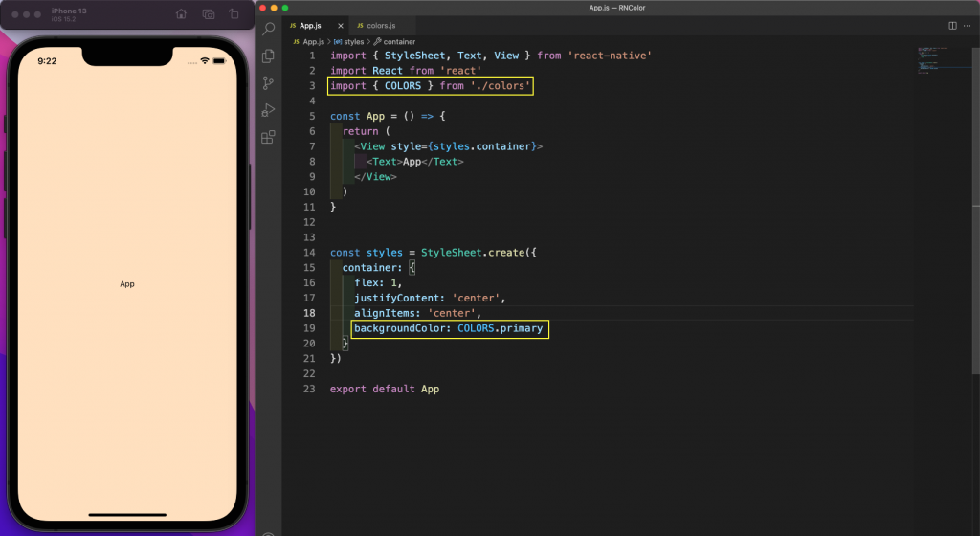Click the COLORS.primary text on line 19
The image size is (980, 536).
click(500, 328)
